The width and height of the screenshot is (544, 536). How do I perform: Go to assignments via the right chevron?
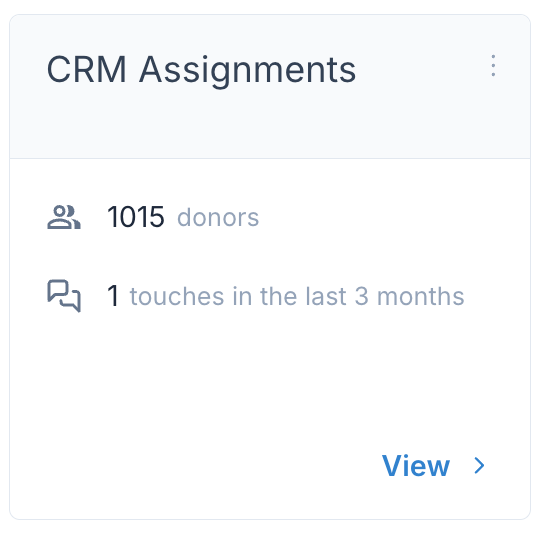pyautogui.click(x=479, y=465)
